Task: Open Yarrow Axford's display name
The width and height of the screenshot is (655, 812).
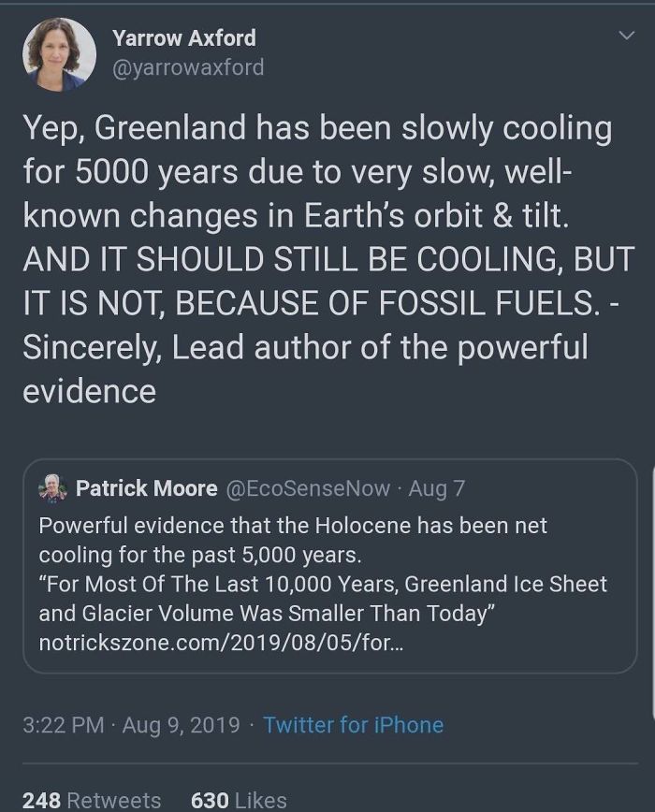Action: (183, 39)
